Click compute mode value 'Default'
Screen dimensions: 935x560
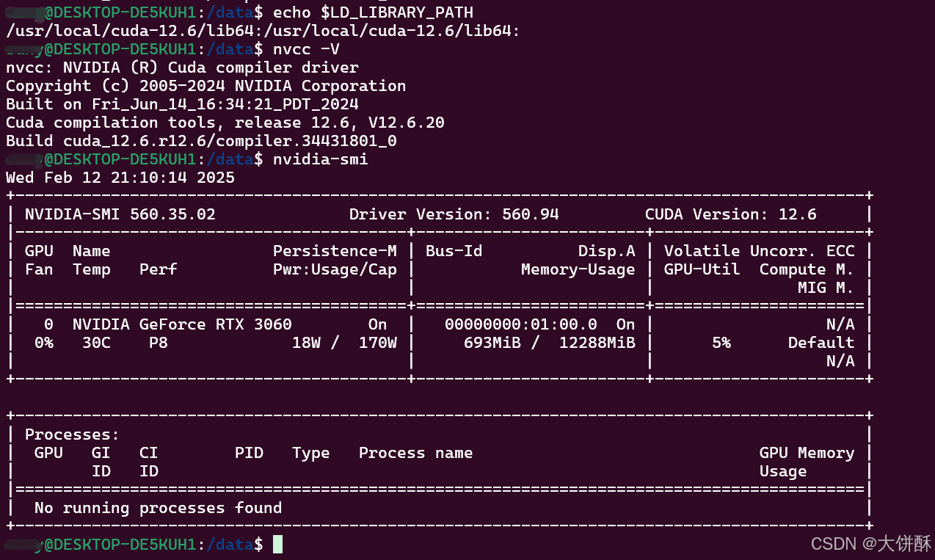pyautogui.click(x=821, y=343)
